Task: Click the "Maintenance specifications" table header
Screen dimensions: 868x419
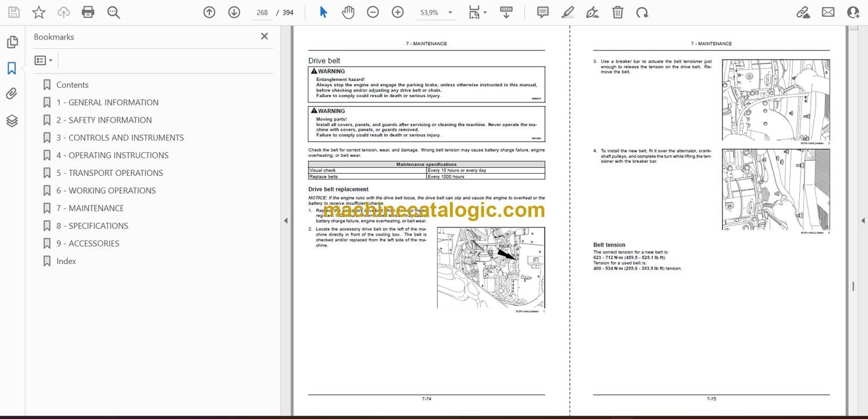Action: click(426, 164)
